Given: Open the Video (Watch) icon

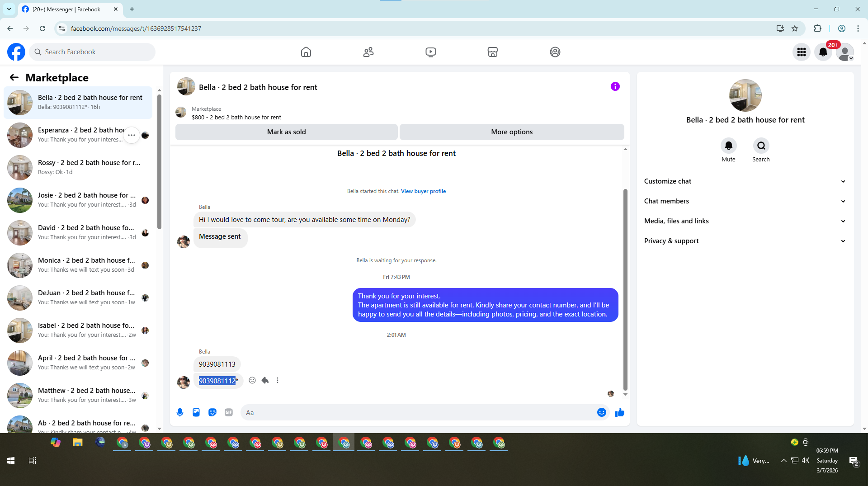Looking at the screenshot, I should [431, 52].
